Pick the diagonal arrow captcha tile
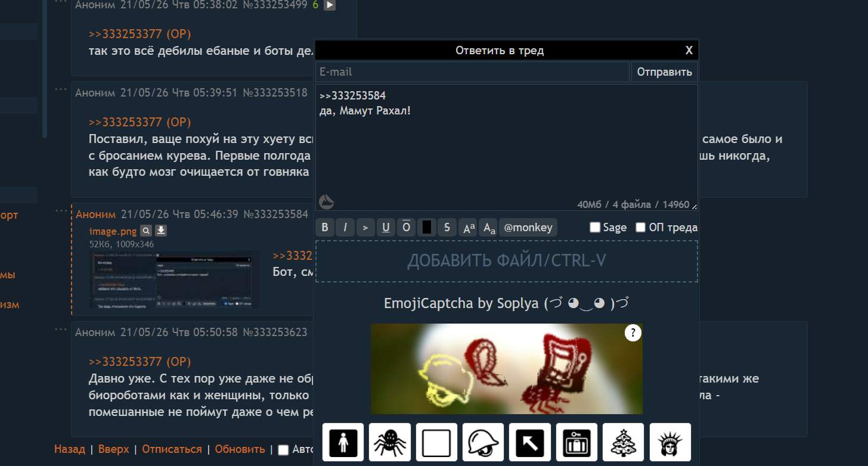This screenshot has width=868, height=466. pyautogui.click(x=530, y=442)
